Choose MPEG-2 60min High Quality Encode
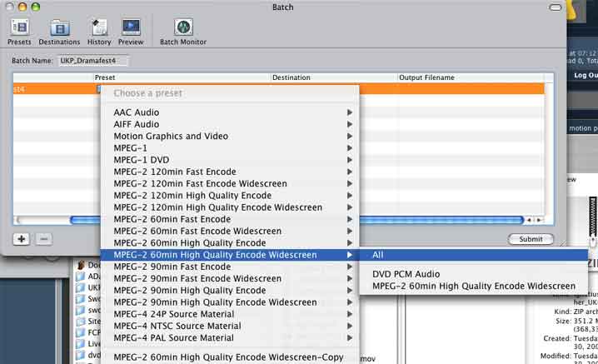Image resolution: width=598 pixels, height=364 pixels. pos(230,242)
